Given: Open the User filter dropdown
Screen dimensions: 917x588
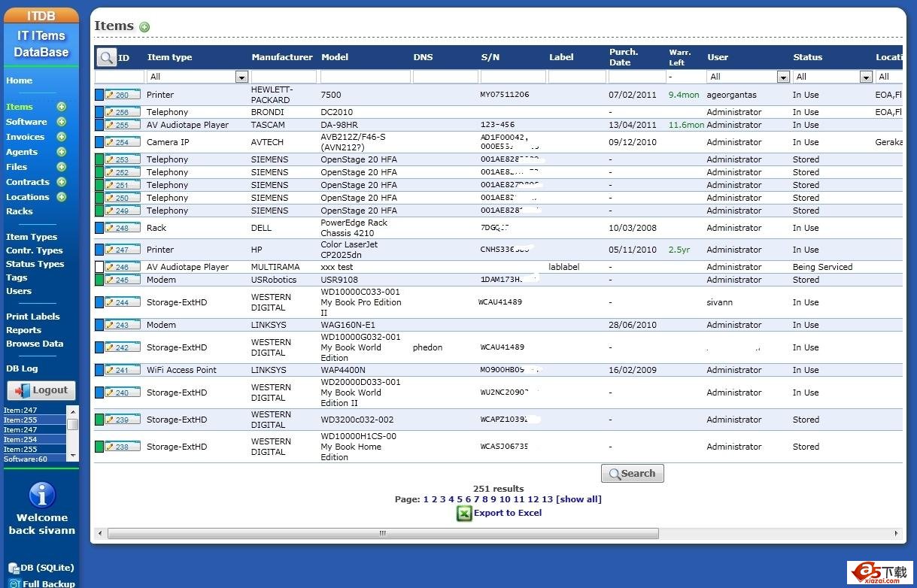Looking at the screenshot, I should tap(783, 77).
